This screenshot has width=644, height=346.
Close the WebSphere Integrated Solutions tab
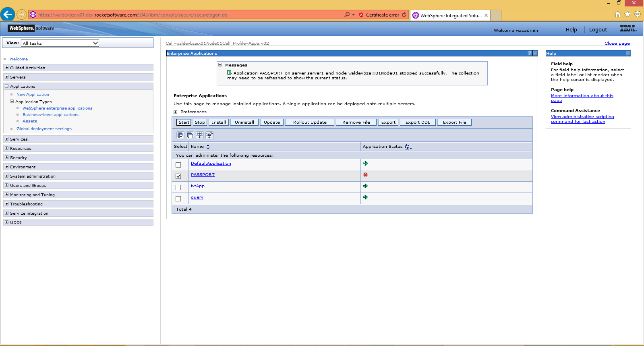(486, 15)
